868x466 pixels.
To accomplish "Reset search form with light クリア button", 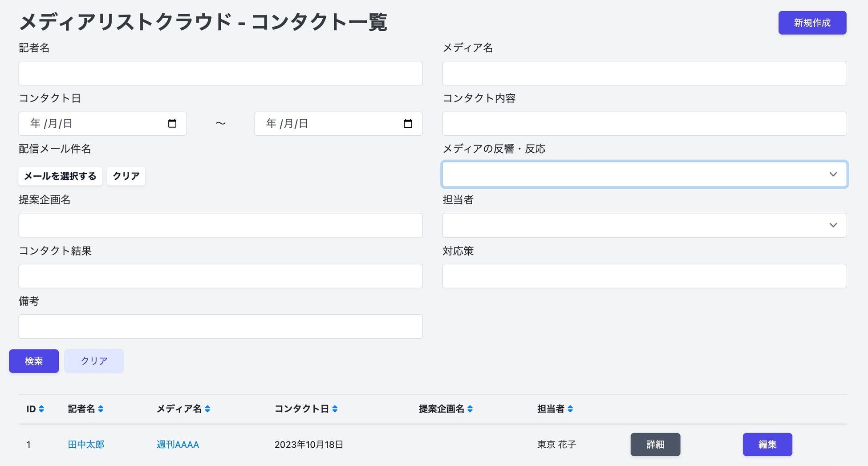I will (94, 361).
